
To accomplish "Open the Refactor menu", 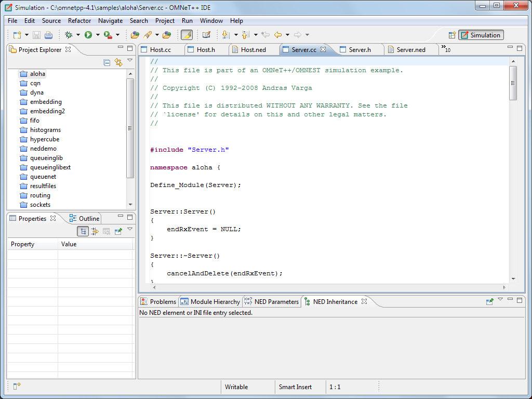I will point(79,21).
